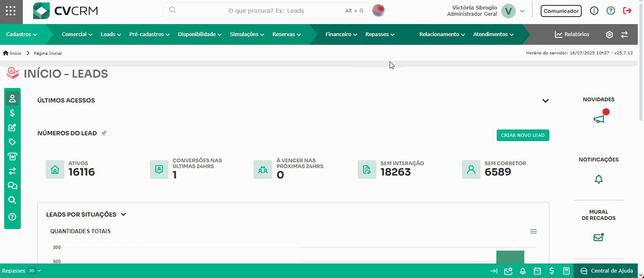Click the Início breadcrumb link
Screen dimensions: 644x278
(x=12, y=53)
